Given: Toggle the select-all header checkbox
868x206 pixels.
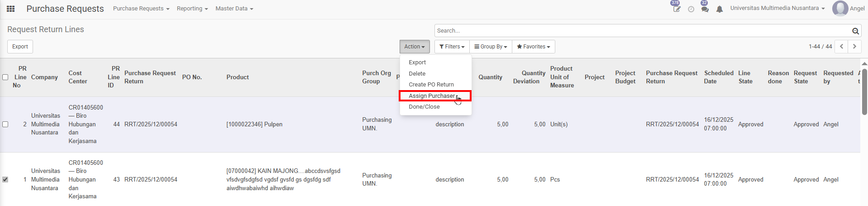Looking at the screenshot, I should (x=5, y=77).
